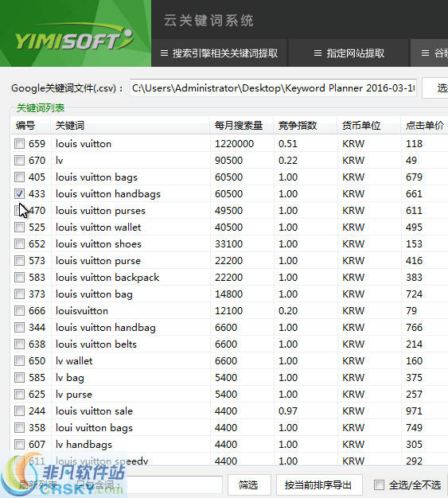This screenshot has height=498, width=448.
Task: Click search volume value 33100
Action: 228,244
